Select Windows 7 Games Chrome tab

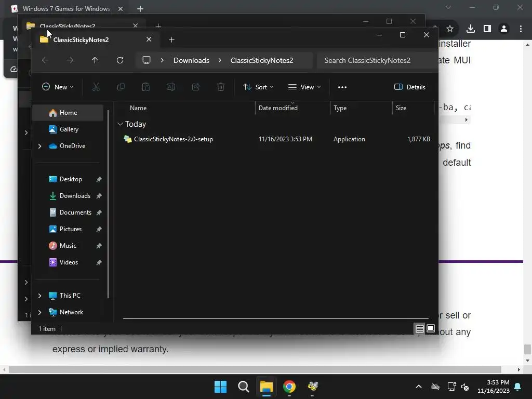coord(66,8)
